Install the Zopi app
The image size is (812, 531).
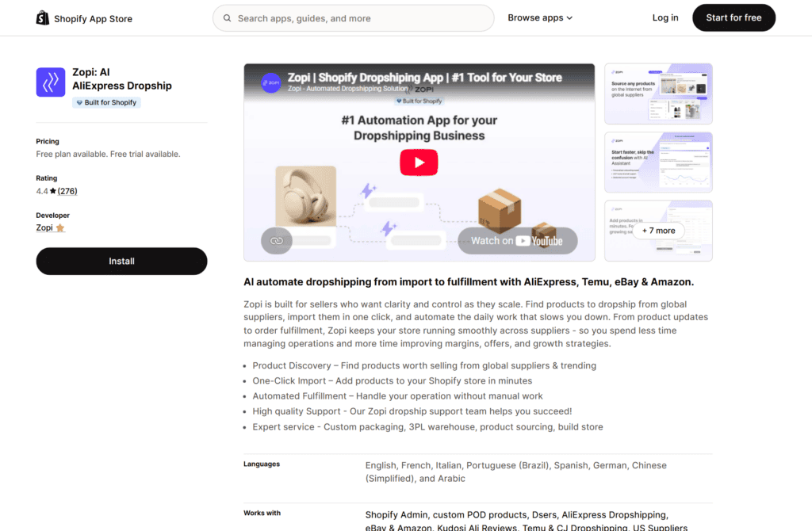tap(121, 261)
